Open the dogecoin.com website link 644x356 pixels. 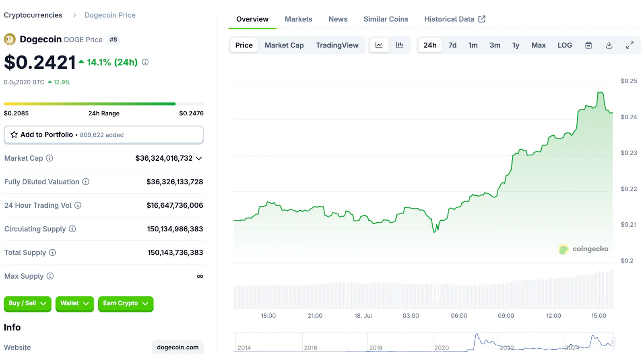coord(178,347)
